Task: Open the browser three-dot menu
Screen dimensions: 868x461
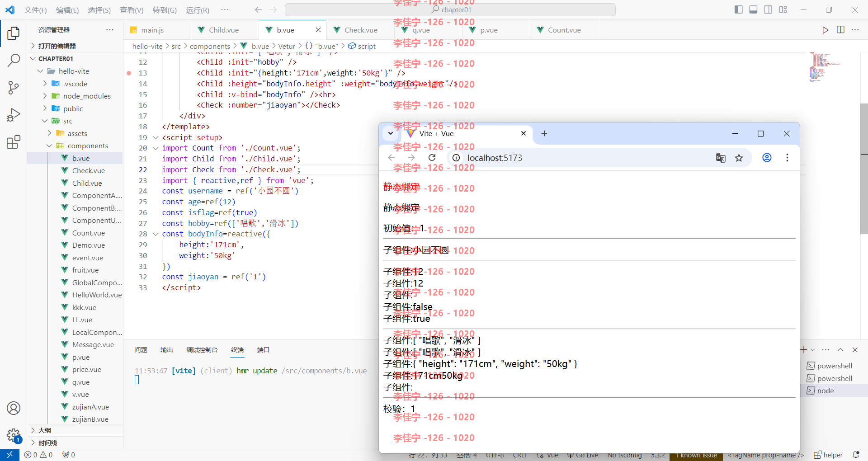Action: click(787, 158)
